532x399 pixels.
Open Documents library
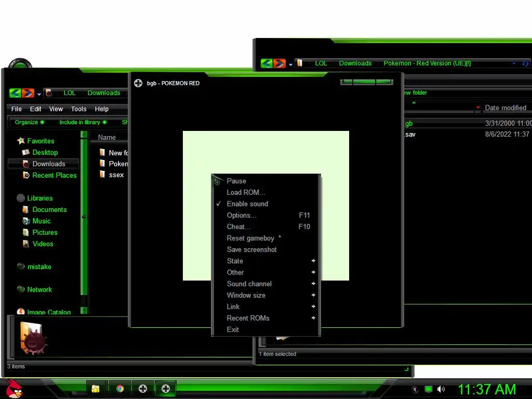[x=49, y=210]
